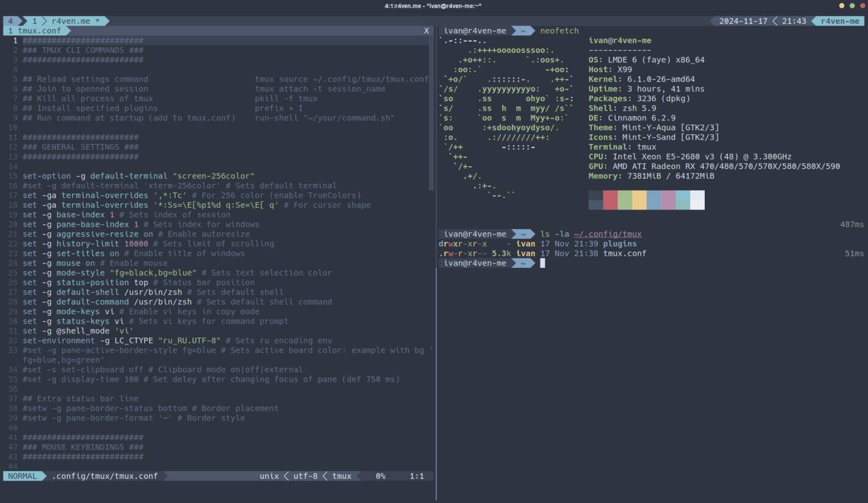Image resolution: width=868 pixels, height=503 pixels.
Task: Click the red neofetch color block
Action: pos(610,200)
